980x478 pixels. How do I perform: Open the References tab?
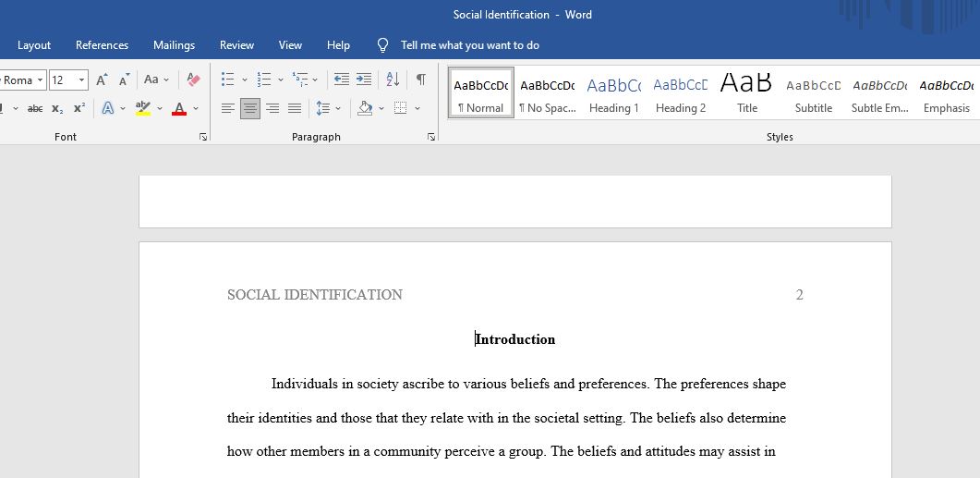coord(102,45)
